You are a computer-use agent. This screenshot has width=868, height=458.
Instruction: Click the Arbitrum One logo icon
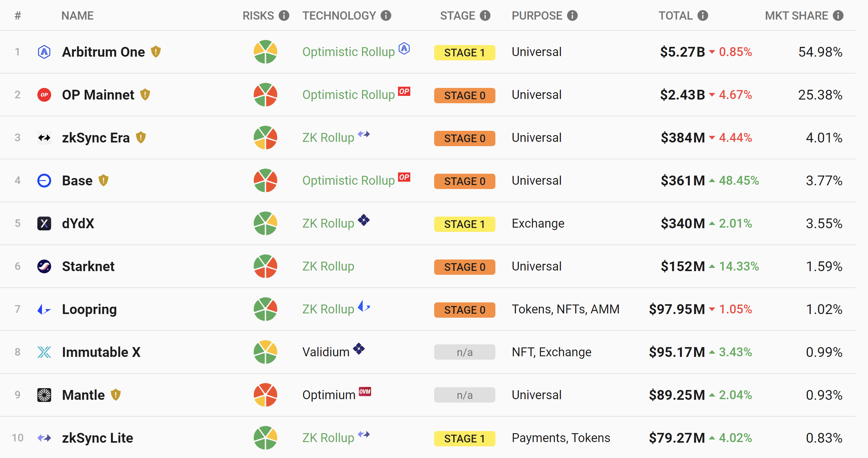(x=44, y=52)
